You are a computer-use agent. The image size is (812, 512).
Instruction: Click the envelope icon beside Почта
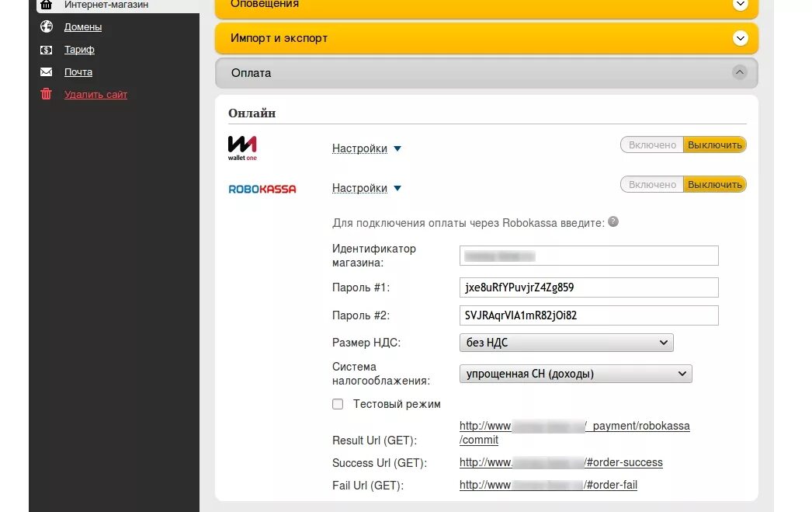(47, 71)
